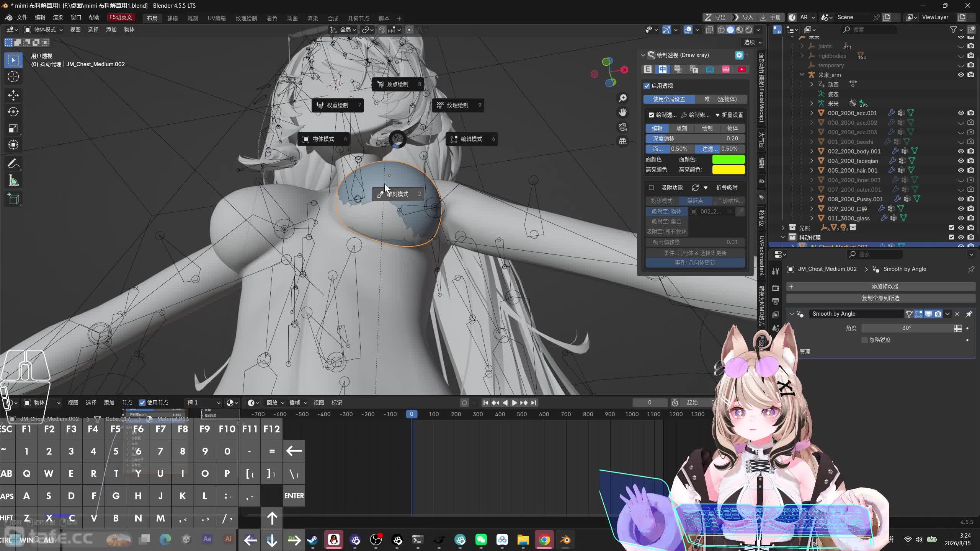Select the Select Box tool
The width and height of the screenshot is (980, 551).
13,60
